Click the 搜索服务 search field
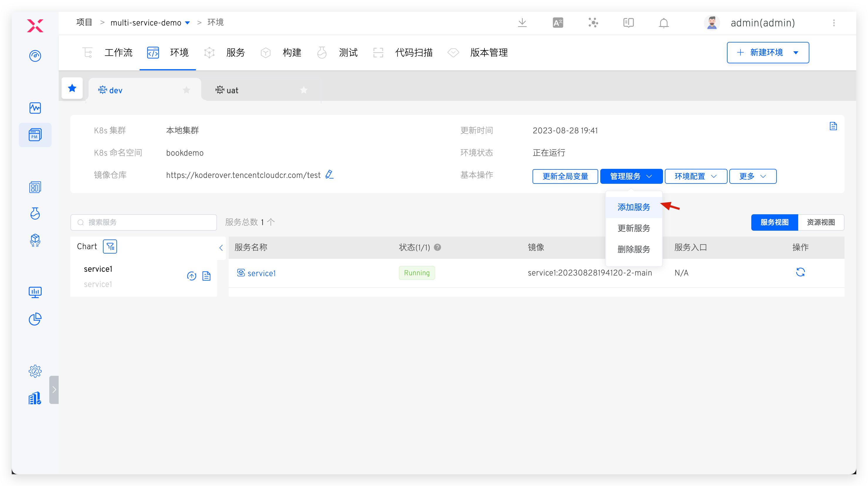The width and height of the screenshot is (868, 486). 143,222
